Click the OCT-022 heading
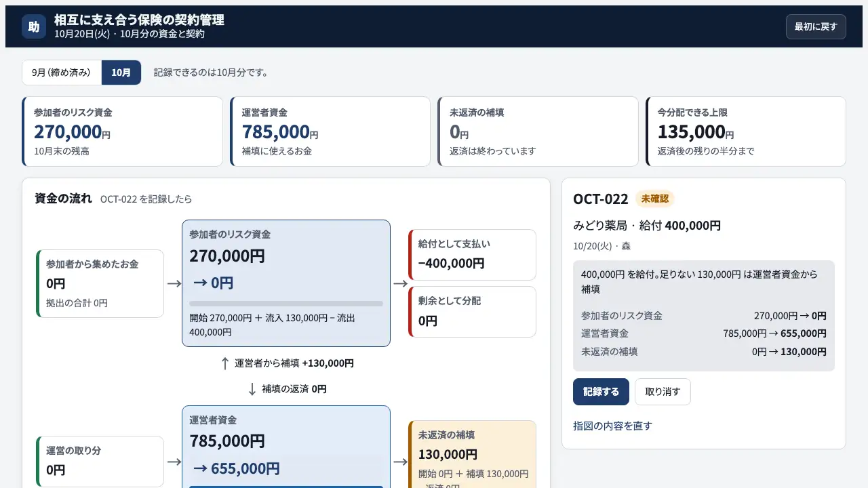This screenshot has width=868, height=488. 601,199
